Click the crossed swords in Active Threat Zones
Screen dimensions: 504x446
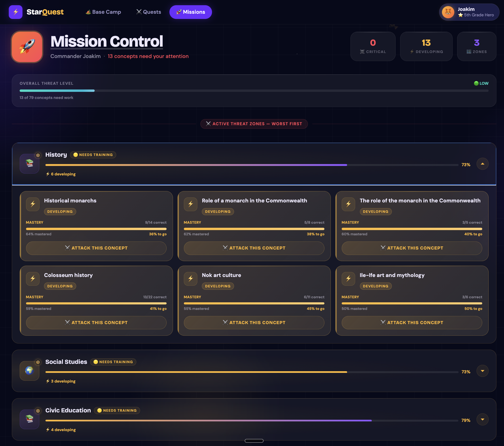pos(208,124)
